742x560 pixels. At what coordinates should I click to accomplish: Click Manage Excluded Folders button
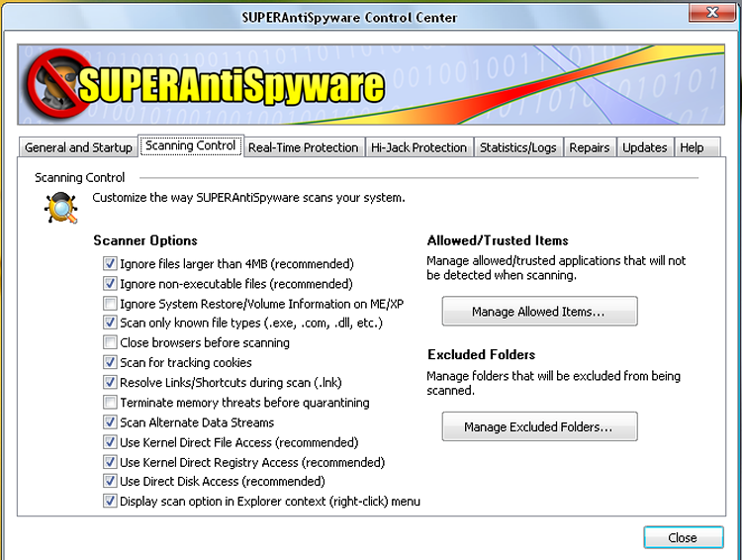pyautogui.click(x=539, y=426)
